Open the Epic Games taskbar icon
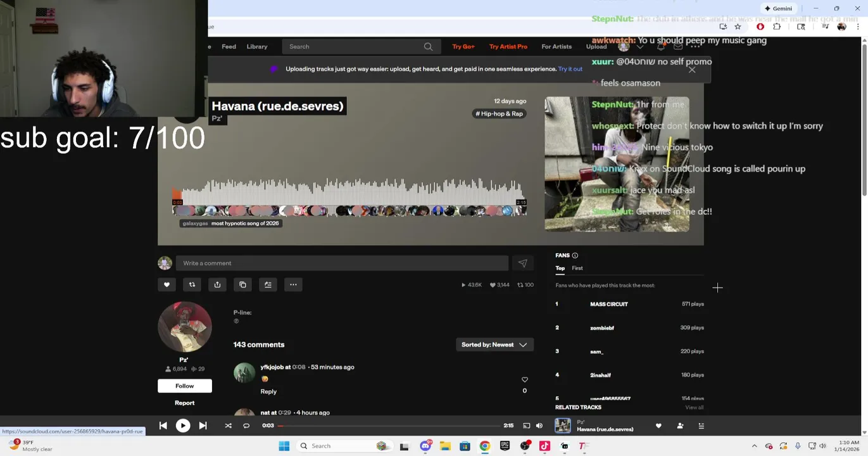This screenshot has width=868, height=456. 505,446
